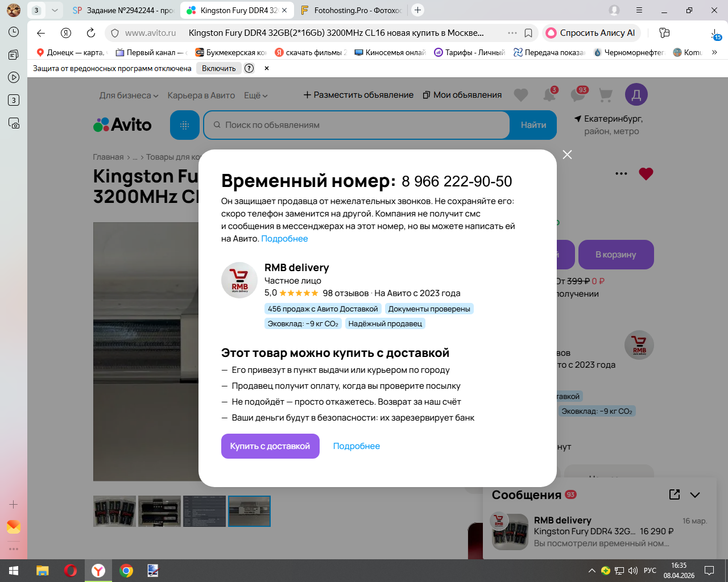Screen dimensions: 728x582
Task: Expand the Для бизнеса dropdown
Action: pyautogui.click(x=129, y=95)
